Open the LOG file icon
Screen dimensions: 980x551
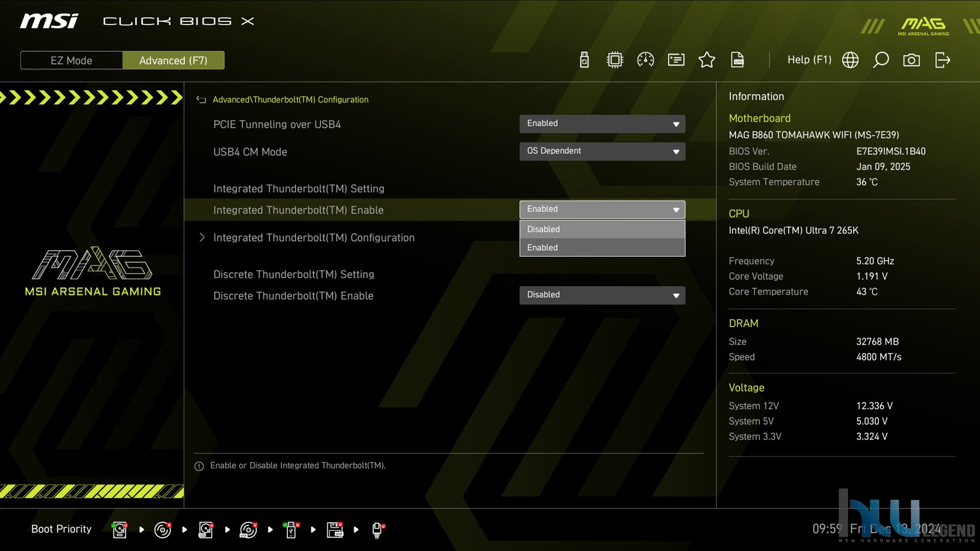point(737,60)
